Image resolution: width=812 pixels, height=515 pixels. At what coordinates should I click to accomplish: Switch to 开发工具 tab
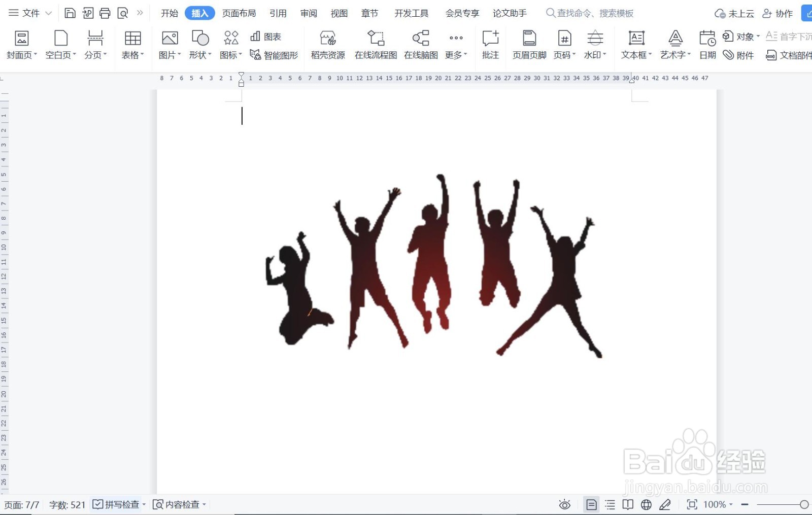click(x=412, y=13)
